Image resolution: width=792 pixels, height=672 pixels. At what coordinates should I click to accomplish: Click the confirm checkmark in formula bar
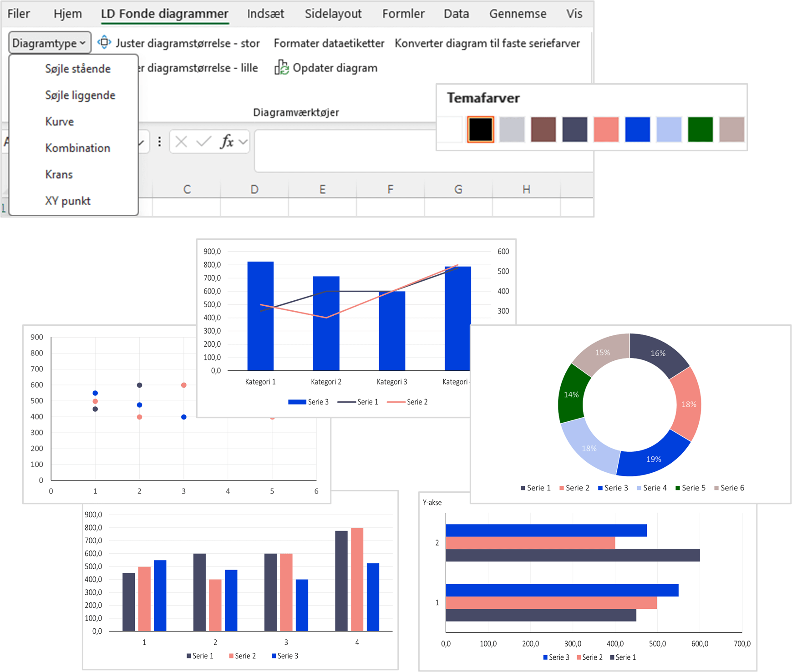[x=203, y=142]
